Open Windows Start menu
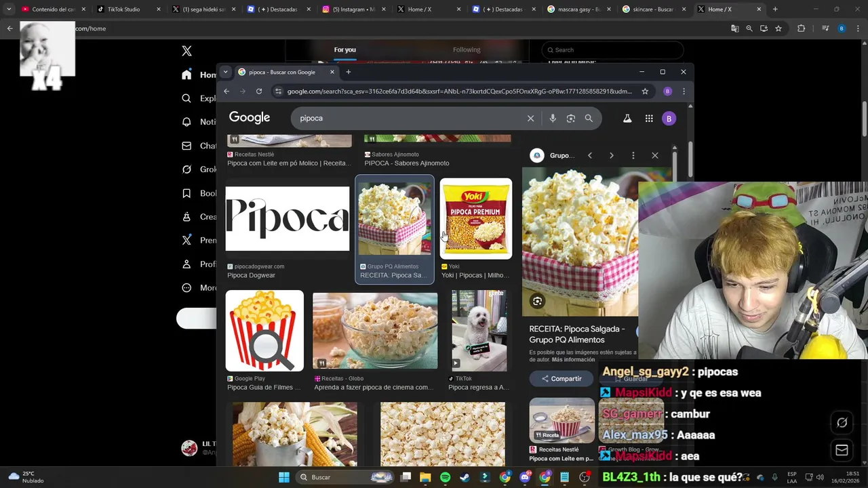The image size is (868, 488). (x=284, y=477)
